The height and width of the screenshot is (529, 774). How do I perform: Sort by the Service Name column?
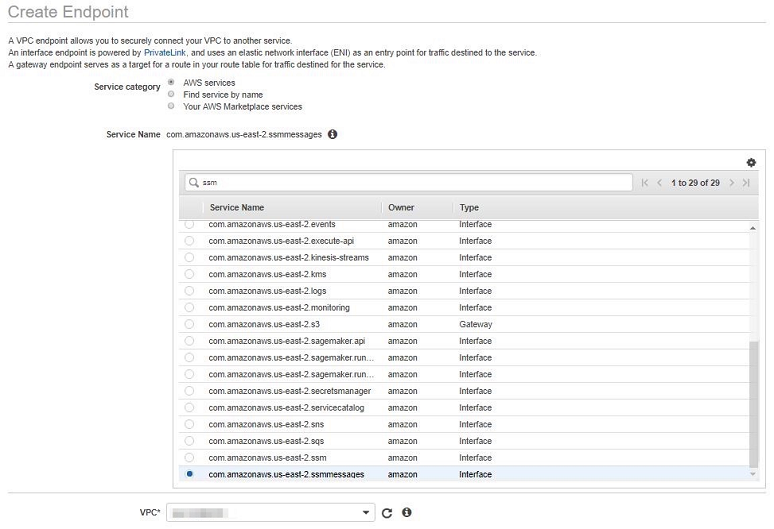point(236,208)
